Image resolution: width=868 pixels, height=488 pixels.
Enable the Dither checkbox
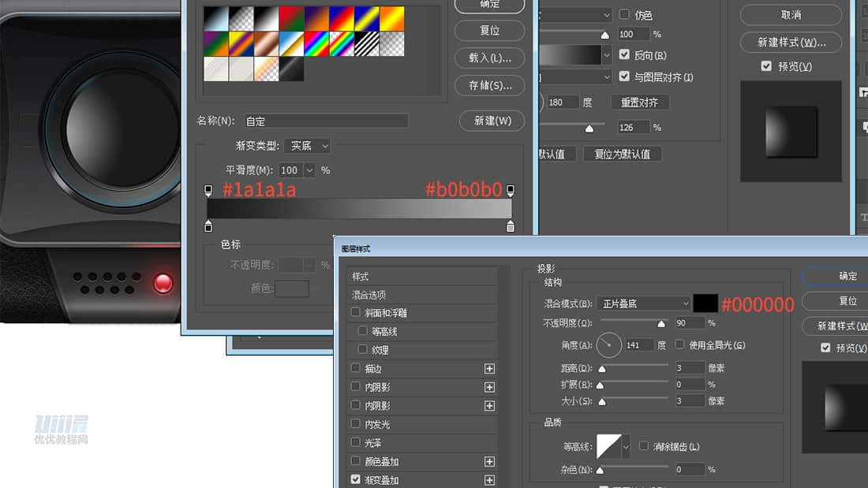coord(624,14)
